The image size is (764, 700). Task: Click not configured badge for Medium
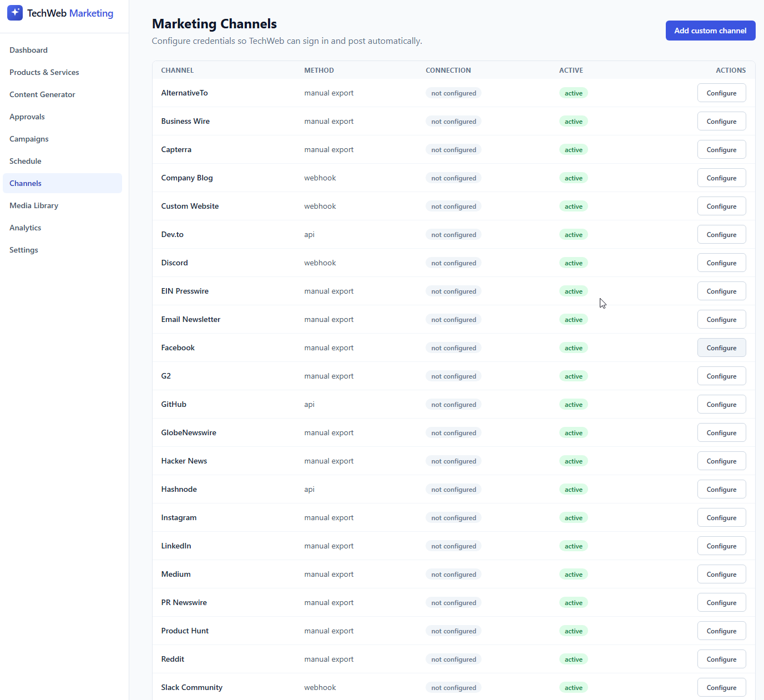[x=453, y=575]
